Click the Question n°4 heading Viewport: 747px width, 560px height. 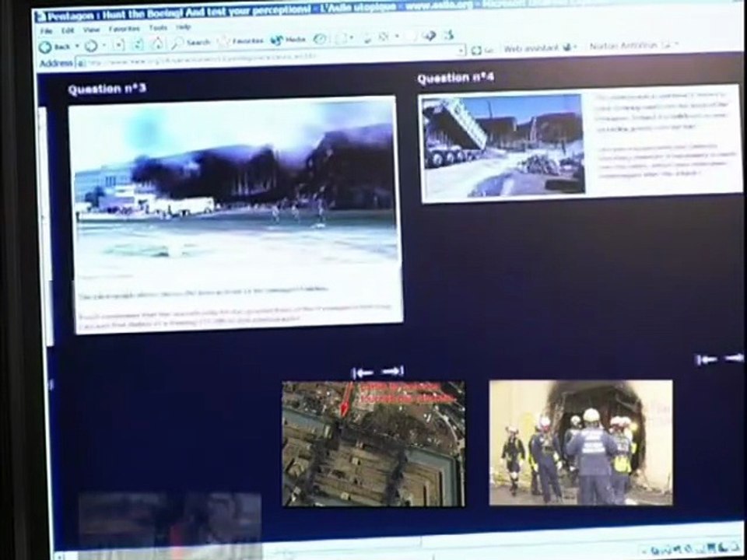455,78
